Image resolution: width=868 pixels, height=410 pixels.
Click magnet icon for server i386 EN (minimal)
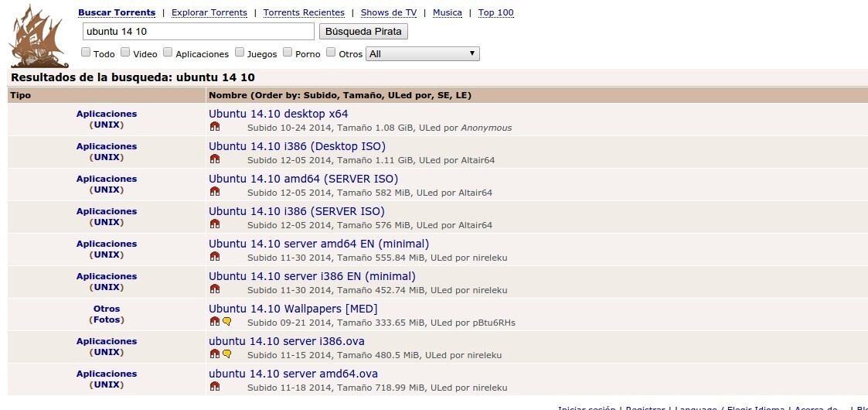[x=215, y=289]
